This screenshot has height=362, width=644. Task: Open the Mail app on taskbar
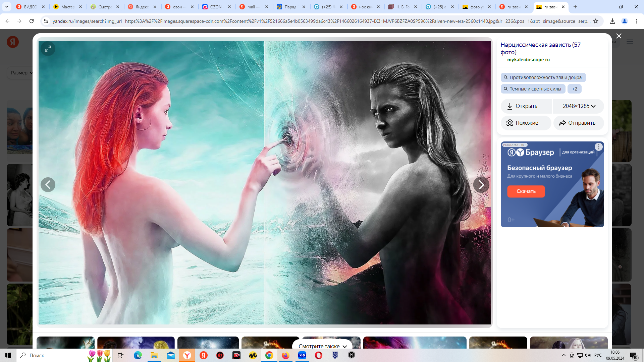[x=170, y=355]
